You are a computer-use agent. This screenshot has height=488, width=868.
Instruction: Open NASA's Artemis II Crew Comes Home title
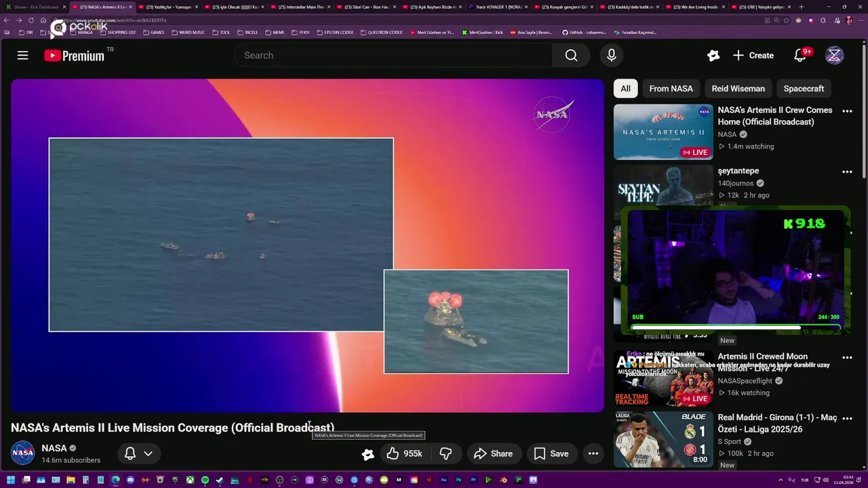pos(775,116)
